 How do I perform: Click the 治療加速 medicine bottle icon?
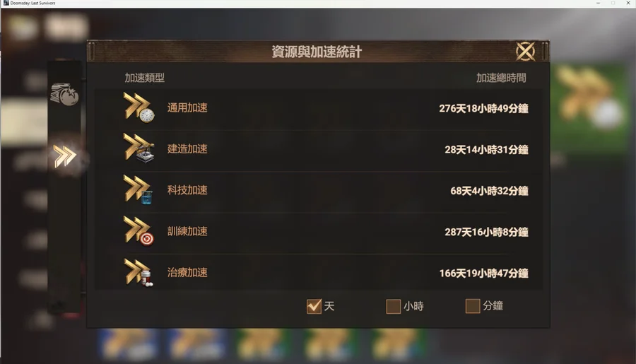pos(139,272)
